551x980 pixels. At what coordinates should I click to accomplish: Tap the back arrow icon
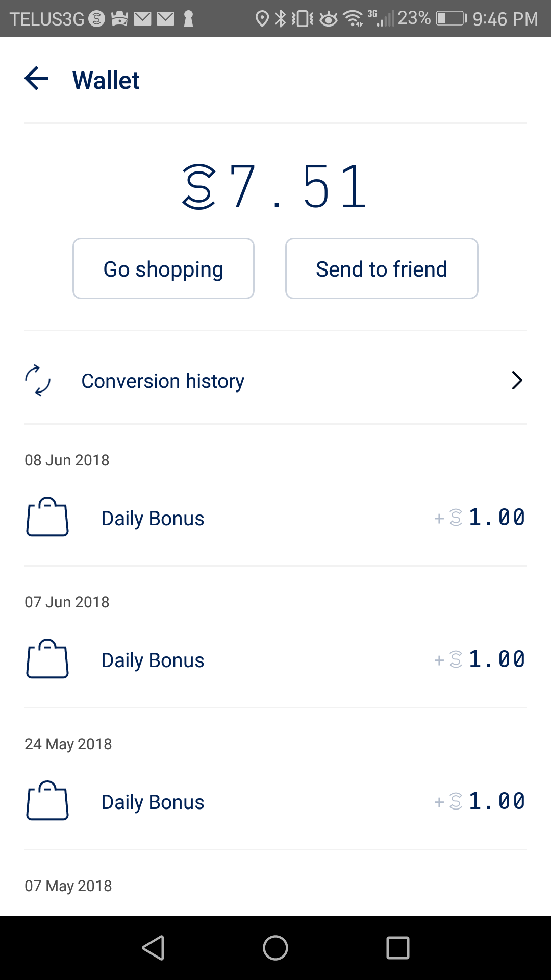pos(37,79)
